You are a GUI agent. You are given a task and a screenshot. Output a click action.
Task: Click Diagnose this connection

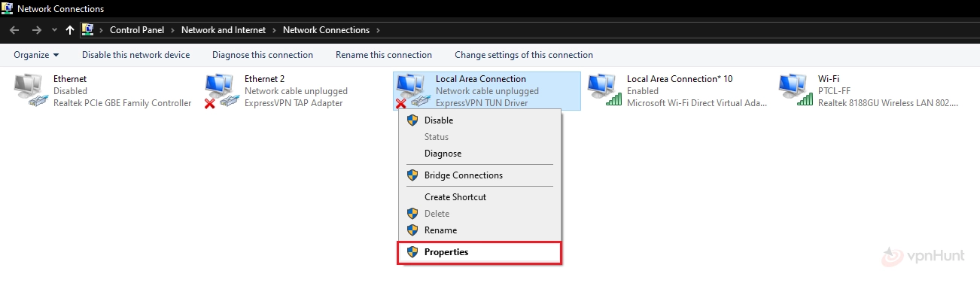pos(263,55)
